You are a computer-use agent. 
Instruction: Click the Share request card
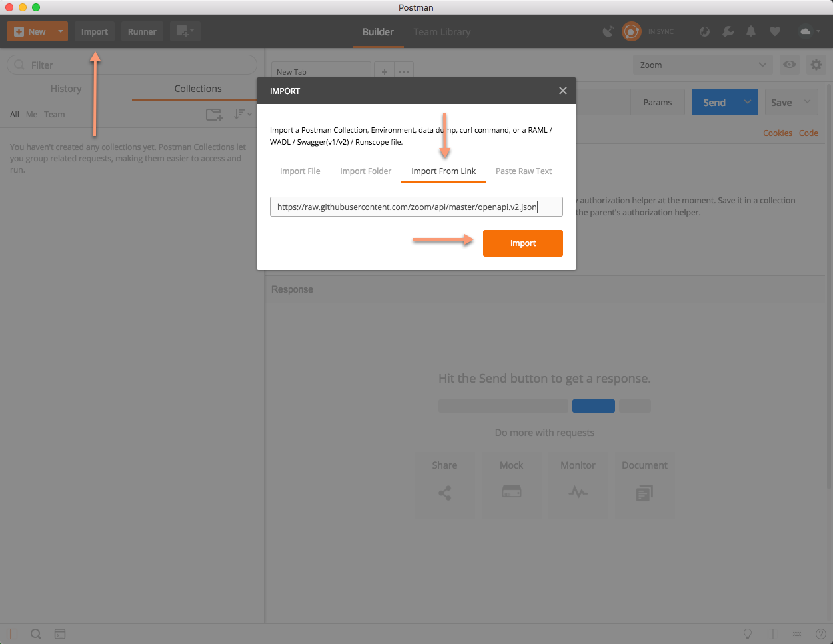coord(445,485)
